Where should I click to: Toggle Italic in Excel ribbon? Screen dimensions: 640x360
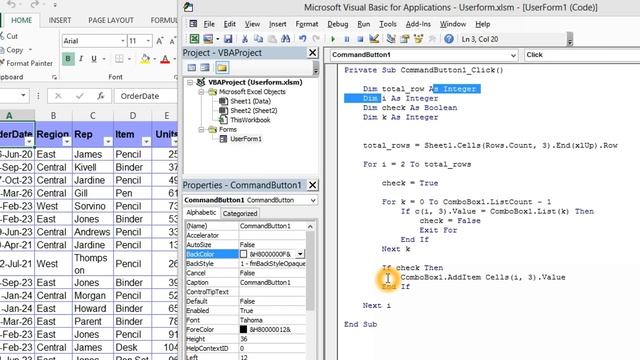click(x=81, y=59)
